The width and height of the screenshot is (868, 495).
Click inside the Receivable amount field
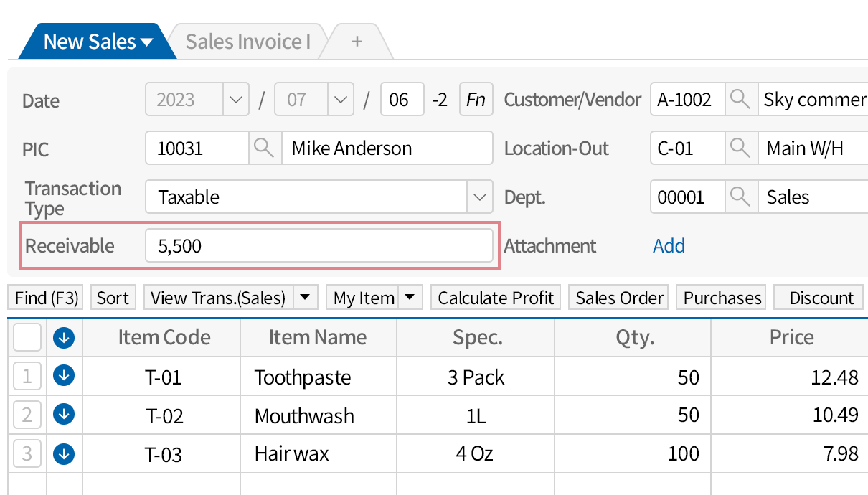[x=319, y=245]
